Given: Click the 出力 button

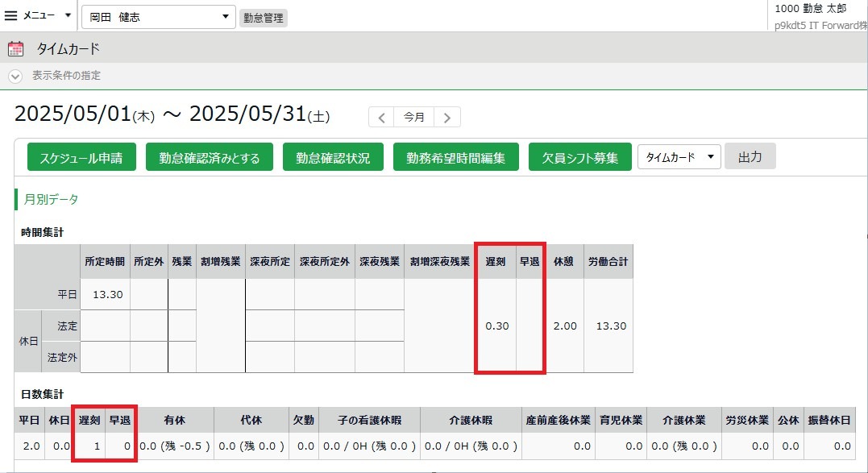Looking at the screenshot, I should [750, 156].
